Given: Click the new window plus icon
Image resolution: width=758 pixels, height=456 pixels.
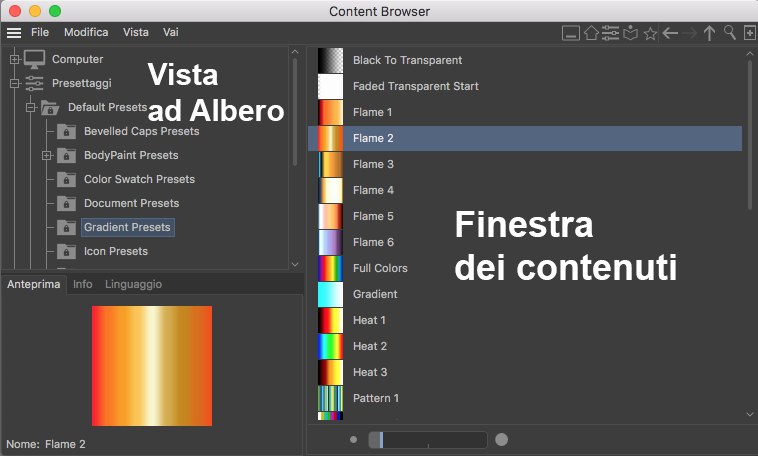Looking at the screenshot, I should click(x=749, y=33).
